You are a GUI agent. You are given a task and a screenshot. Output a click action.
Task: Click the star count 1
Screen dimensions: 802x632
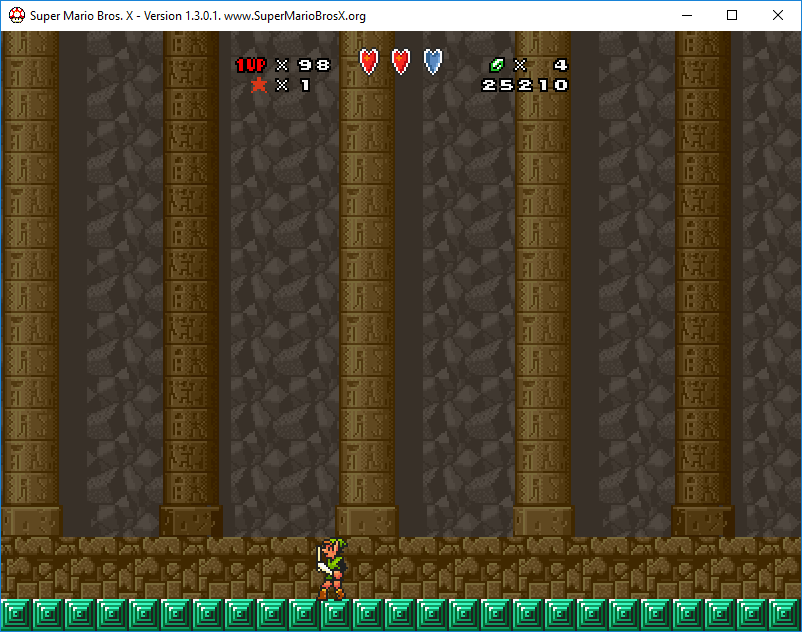[x=305, y=85]
